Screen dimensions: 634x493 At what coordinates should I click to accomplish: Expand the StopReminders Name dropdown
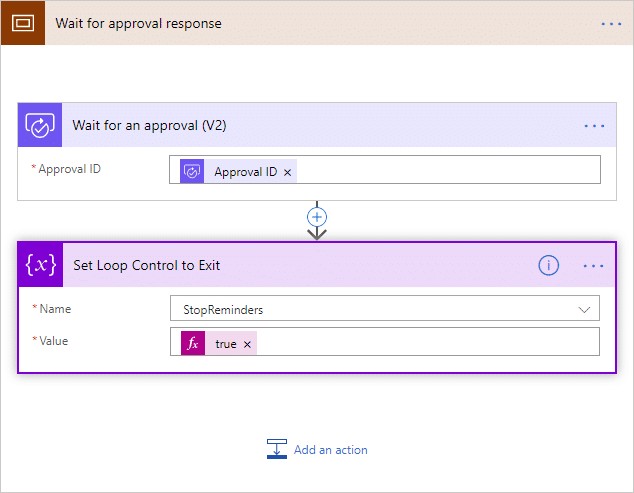584,310
